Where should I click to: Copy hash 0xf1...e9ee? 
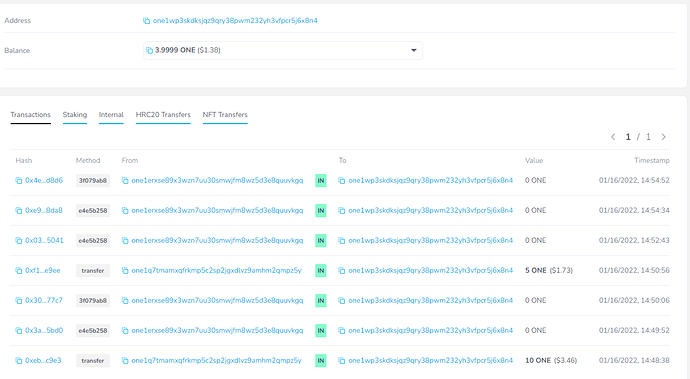[x=18, y=270]
